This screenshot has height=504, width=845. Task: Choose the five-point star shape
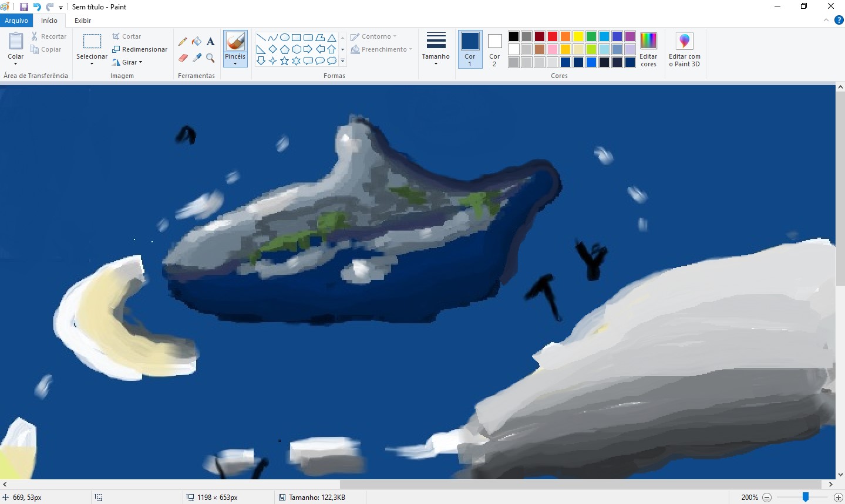coord(284,60)
